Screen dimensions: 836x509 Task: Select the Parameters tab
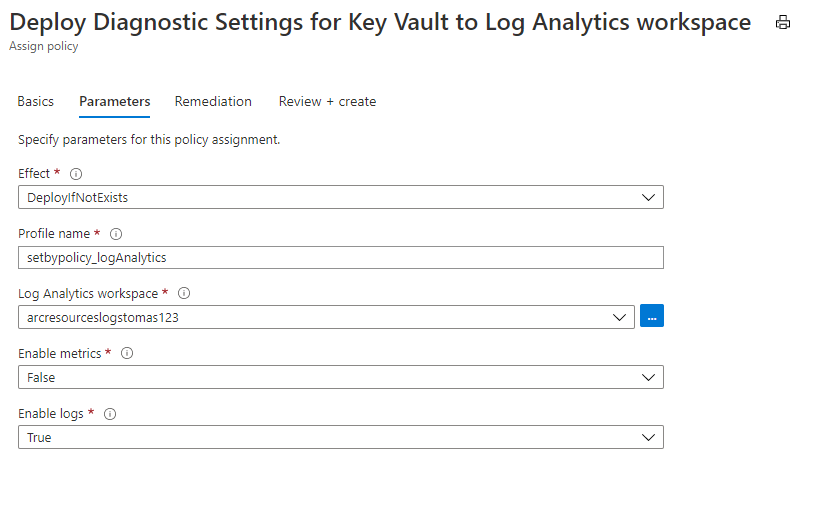(115, 101)
